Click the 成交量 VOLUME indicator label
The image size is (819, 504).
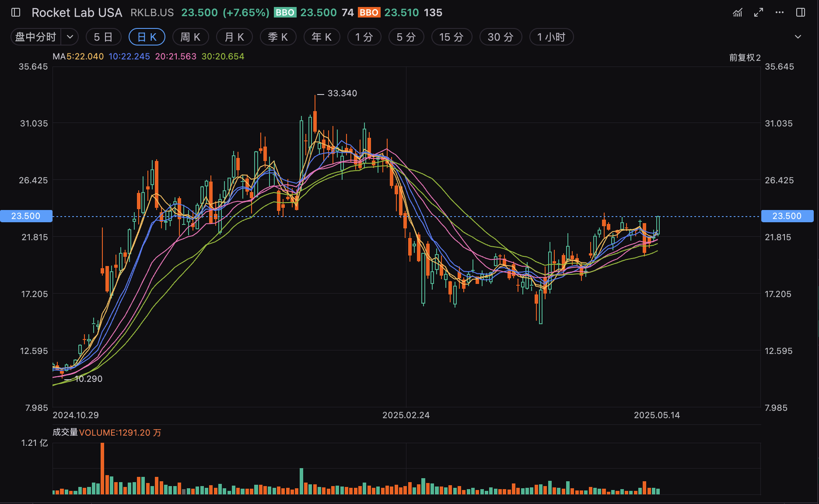(x=107, y=433)
